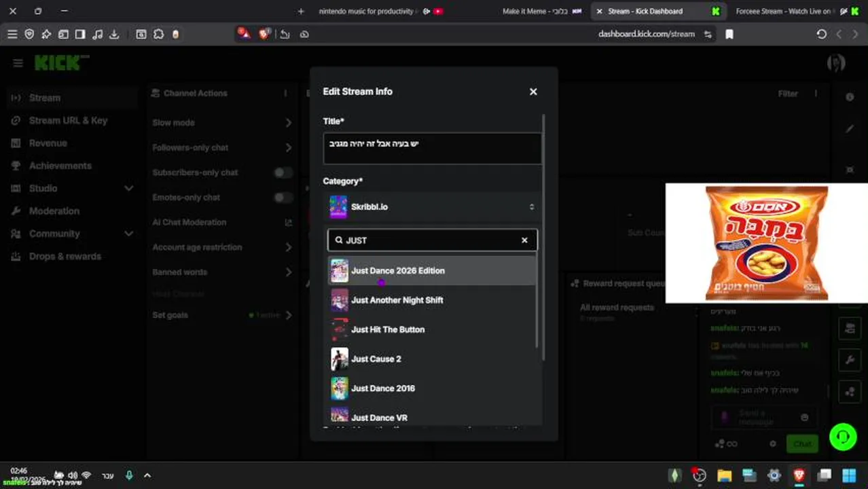Open the extensions puzzle-piece icon
Viewport: 868px width, 489px height.
[158, 34]
